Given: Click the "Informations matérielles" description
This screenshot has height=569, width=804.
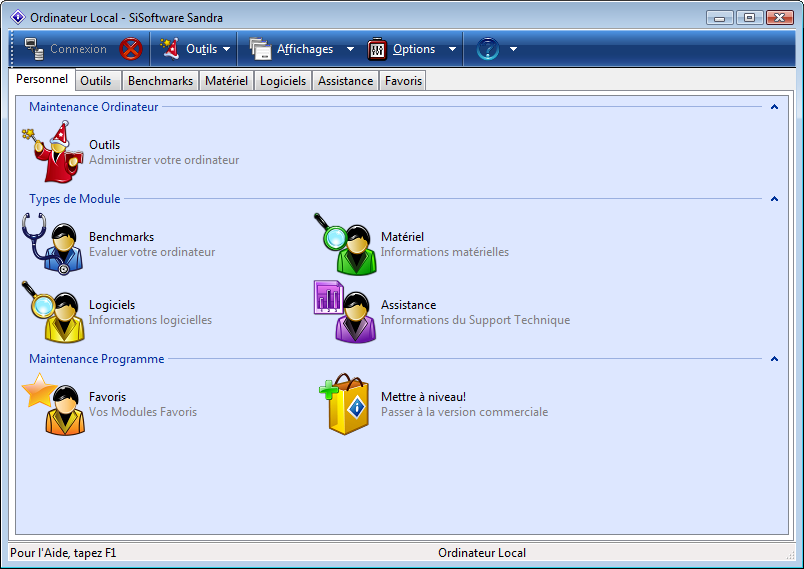Looking at the screenshot, I should tap(445, 252).
